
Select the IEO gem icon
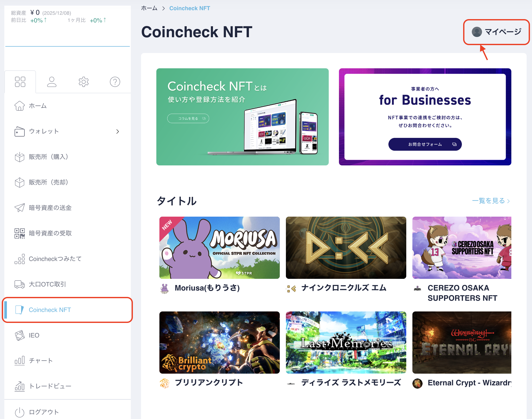point(19,335)
